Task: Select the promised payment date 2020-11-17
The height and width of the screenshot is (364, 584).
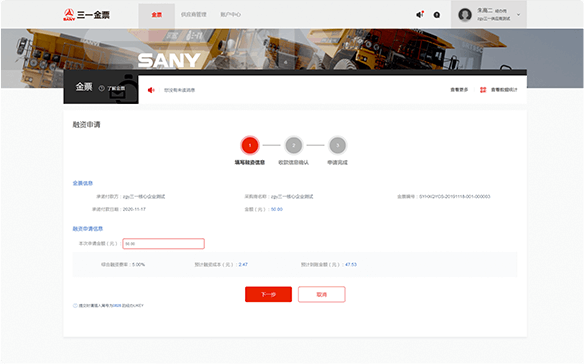Action: click(134, 209)
